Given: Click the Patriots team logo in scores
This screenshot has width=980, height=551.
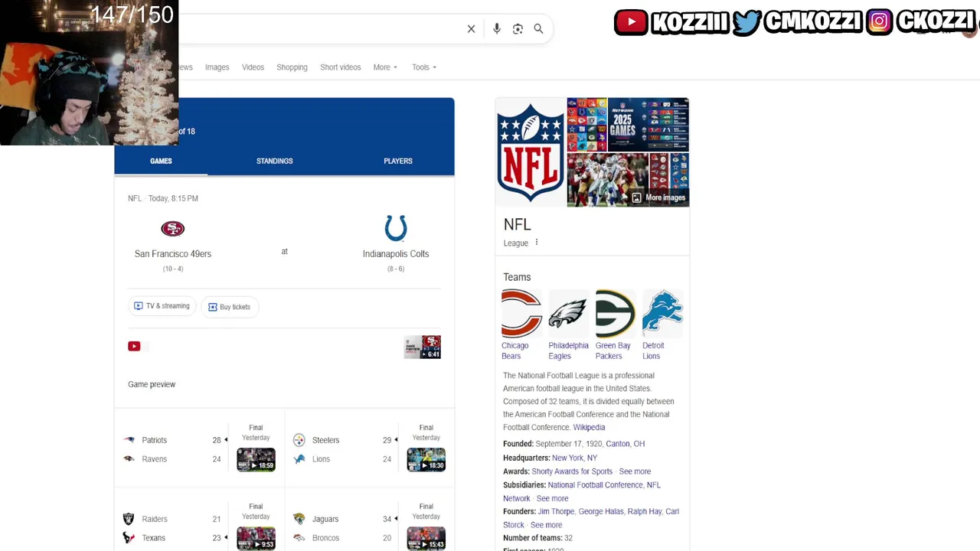Looking at the screenshot, I should point(129,440).
